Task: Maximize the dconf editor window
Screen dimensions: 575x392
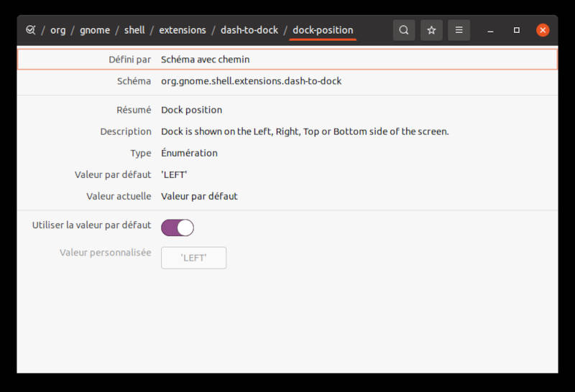Action: [x=516, y=30]
